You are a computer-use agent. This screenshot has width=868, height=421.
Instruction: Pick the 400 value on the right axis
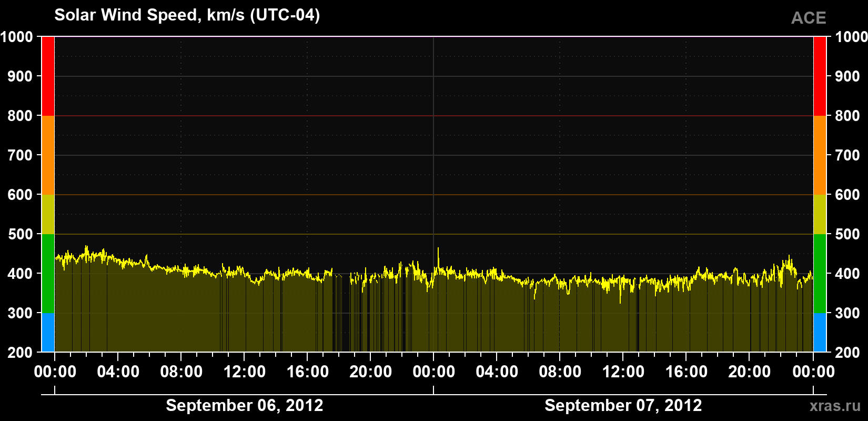point(847,274)
